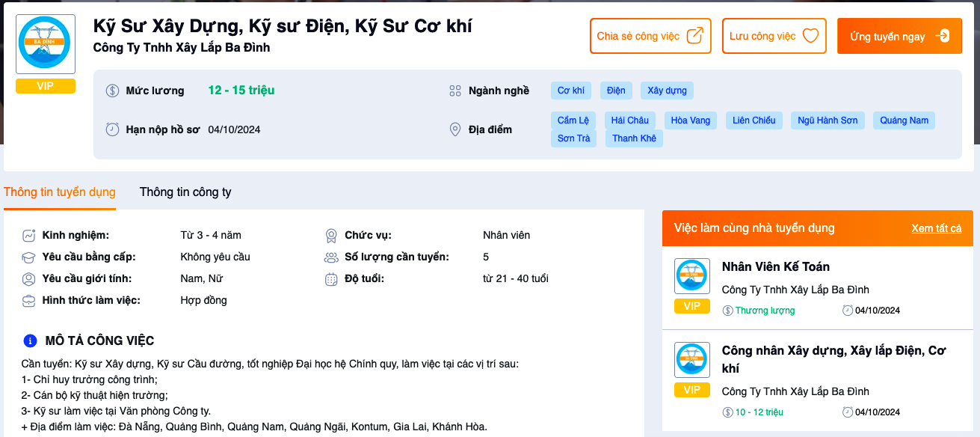Select the Điện industry tag
Image resolution: width=980 pixels, height=437 pixels.
(616, 91)
